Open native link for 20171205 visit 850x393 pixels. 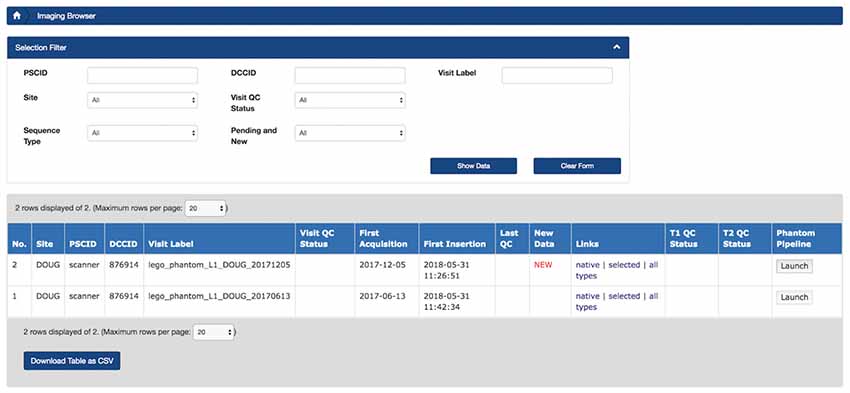click(x=588, y=265)
